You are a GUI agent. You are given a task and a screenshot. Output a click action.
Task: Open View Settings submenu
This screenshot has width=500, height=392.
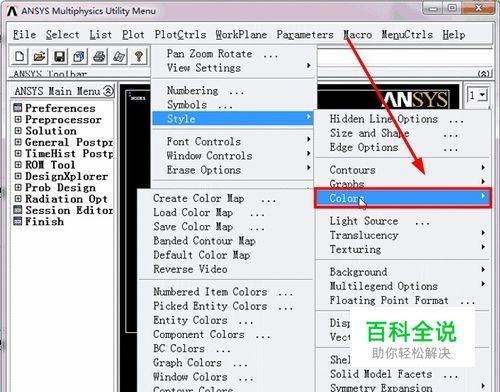(x=232, y=68)
